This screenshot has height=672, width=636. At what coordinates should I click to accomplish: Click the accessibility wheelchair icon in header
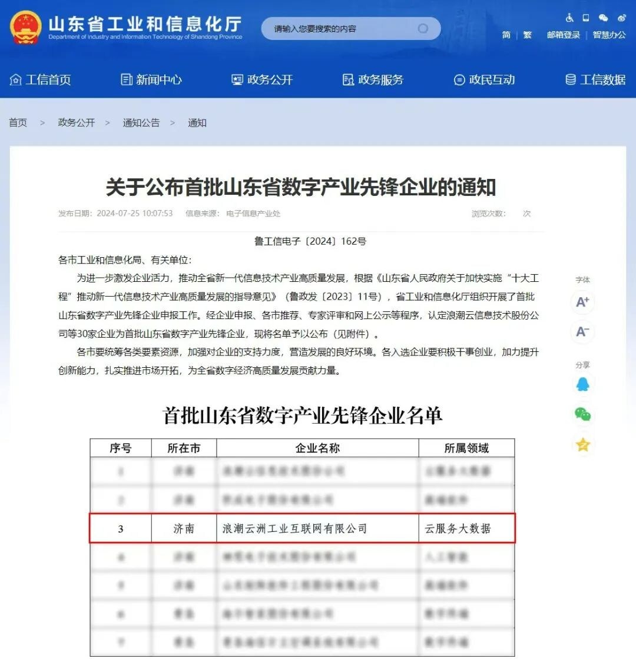tap(569, 18)
